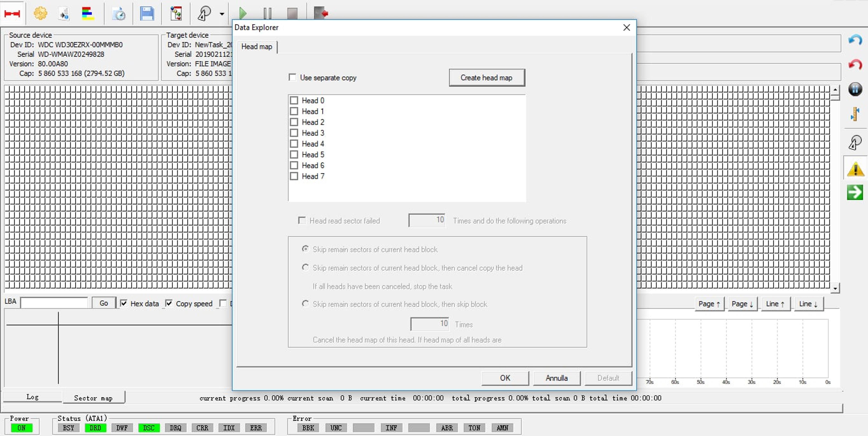The width and height of the screenshot is (868, 436).
Task: Check the Head 5 checkbox
Action: 294,155
